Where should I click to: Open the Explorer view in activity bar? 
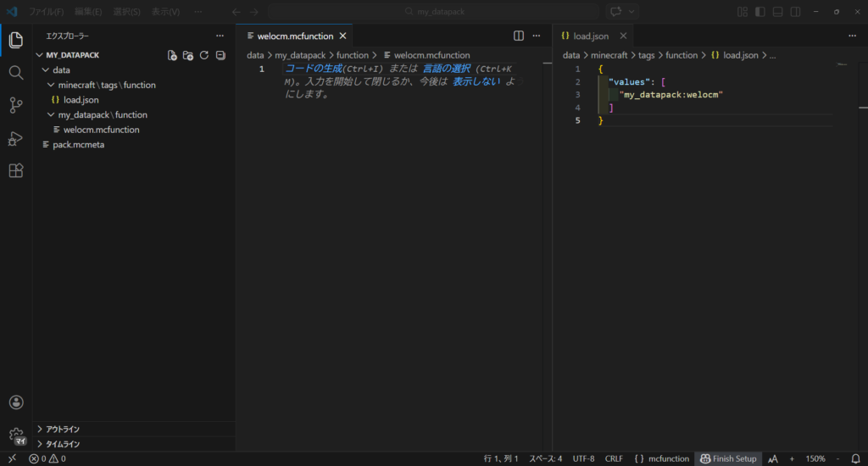16,40
